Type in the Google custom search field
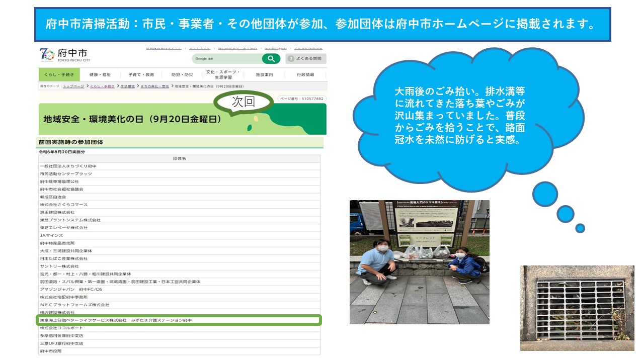 [226, 59]
